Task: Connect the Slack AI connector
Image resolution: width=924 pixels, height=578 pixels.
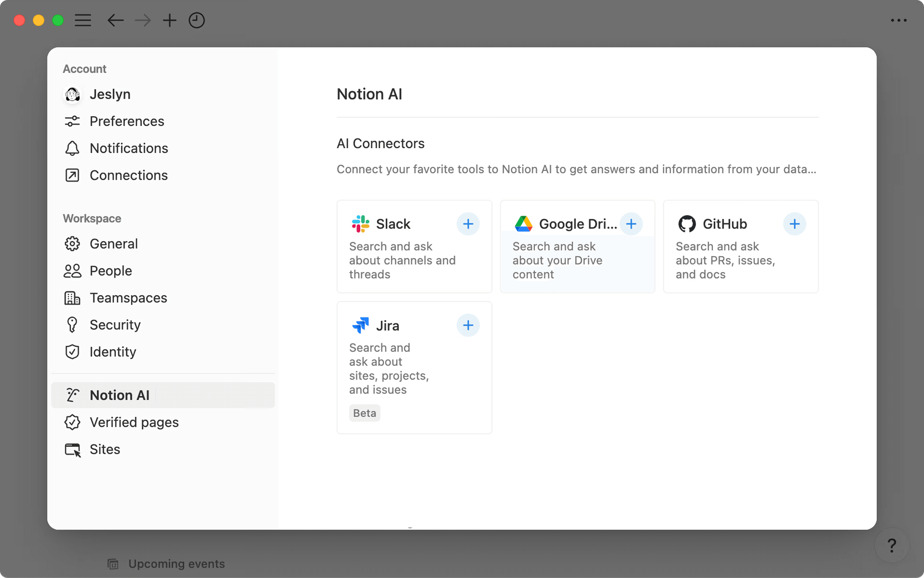Action: click(468, 224)
